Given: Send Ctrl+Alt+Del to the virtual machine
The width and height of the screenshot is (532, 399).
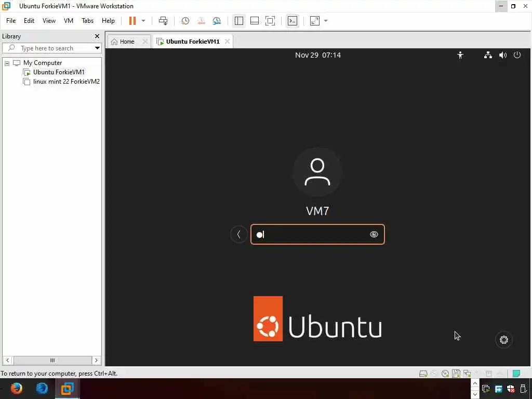Looking at the screenshot, I should pos(163,21).
